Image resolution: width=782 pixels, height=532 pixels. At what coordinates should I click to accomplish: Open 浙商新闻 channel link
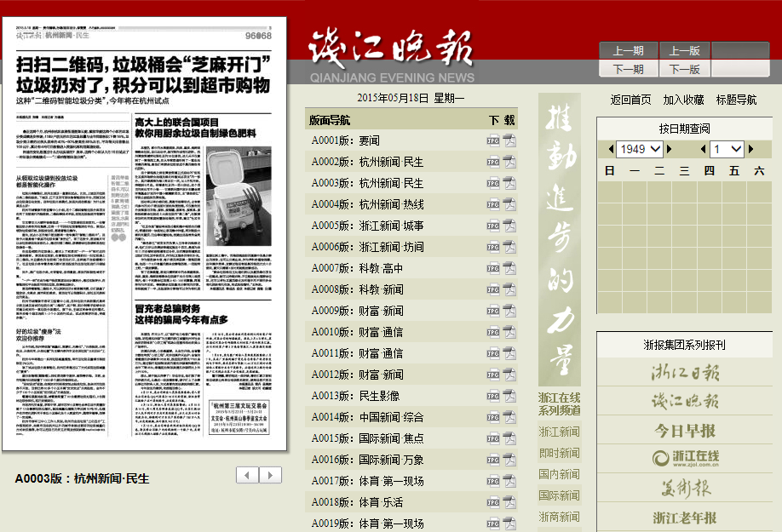tap(559, 517)
